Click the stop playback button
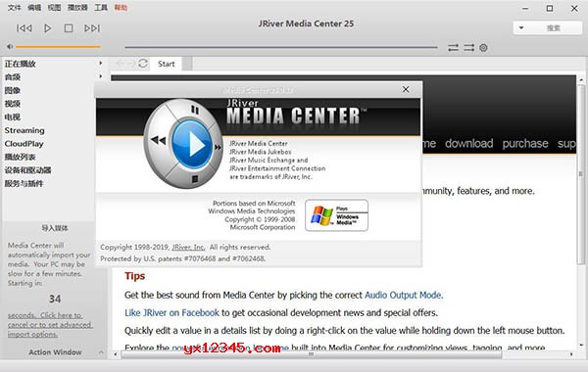 tap(69, 28)
